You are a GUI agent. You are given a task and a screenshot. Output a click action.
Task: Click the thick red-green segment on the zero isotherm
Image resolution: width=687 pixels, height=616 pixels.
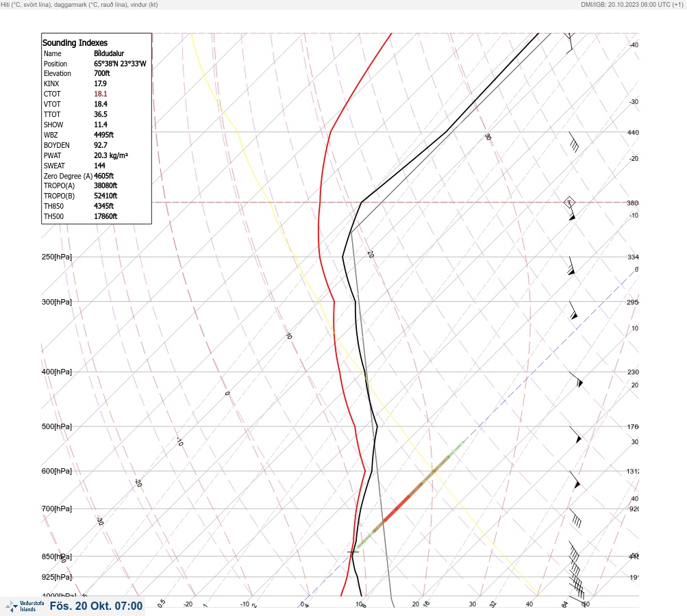[x=410, y=495]
